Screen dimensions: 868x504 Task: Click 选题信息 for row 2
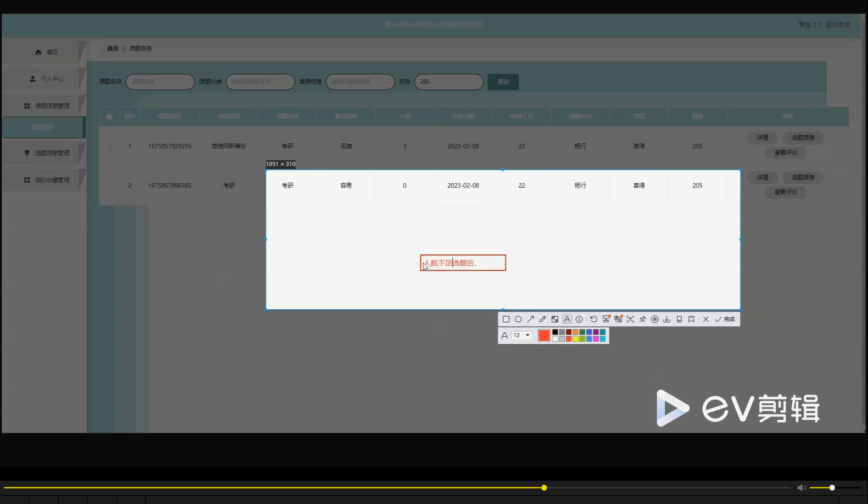coord(803,178)
